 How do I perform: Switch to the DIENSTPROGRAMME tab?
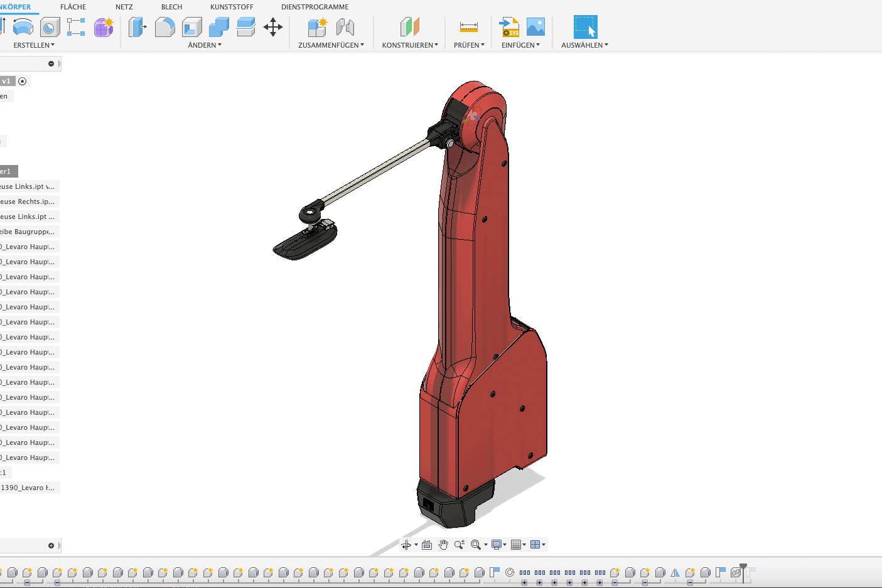click(x=315, y=7)
